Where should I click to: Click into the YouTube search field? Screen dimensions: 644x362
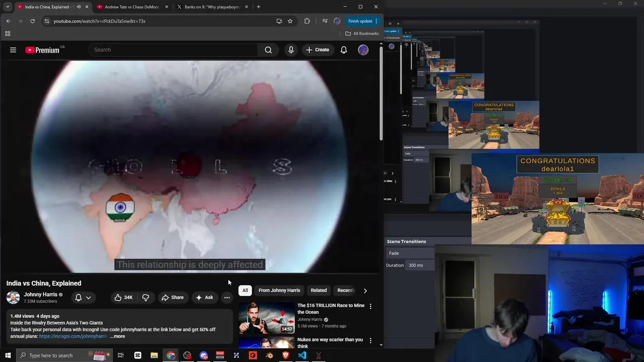click(x=174, y=50)
